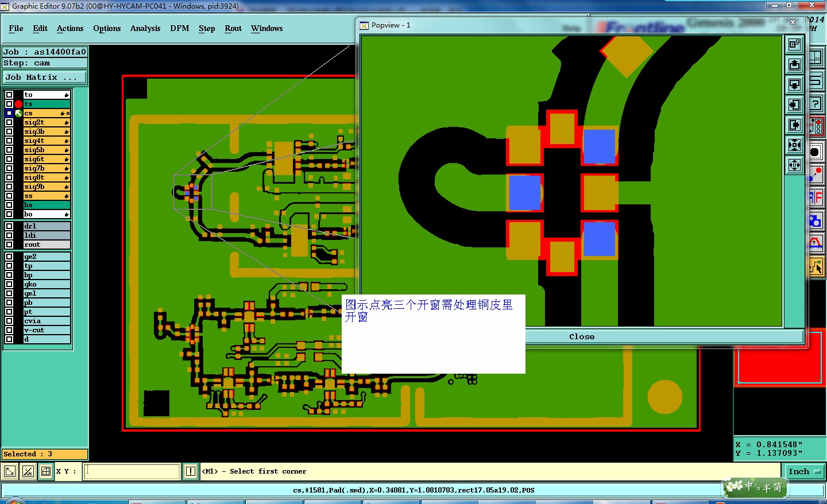Select the black circle feature tool icon
Screen dimensions: 827x504
tap(816, 152)
